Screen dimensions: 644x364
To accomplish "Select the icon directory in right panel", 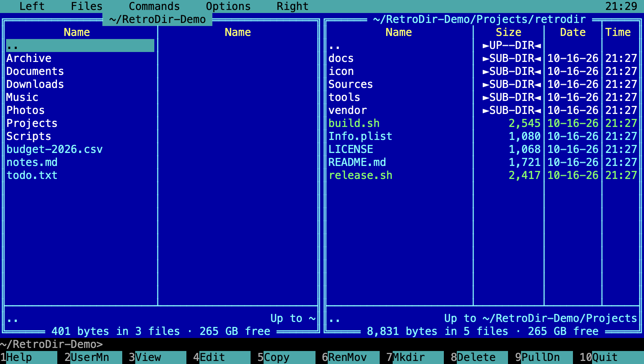I will coord(483,71).
